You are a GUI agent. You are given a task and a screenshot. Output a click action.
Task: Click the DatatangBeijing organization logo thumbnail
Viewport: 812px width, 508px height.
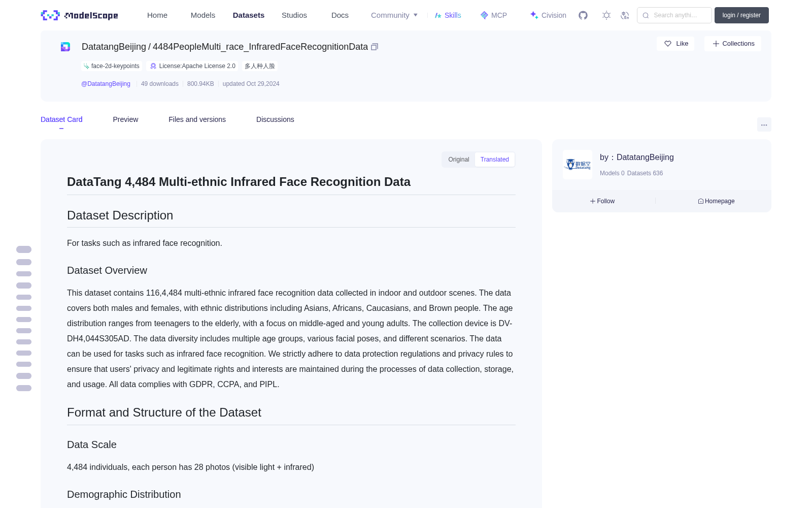coord(578,165)
